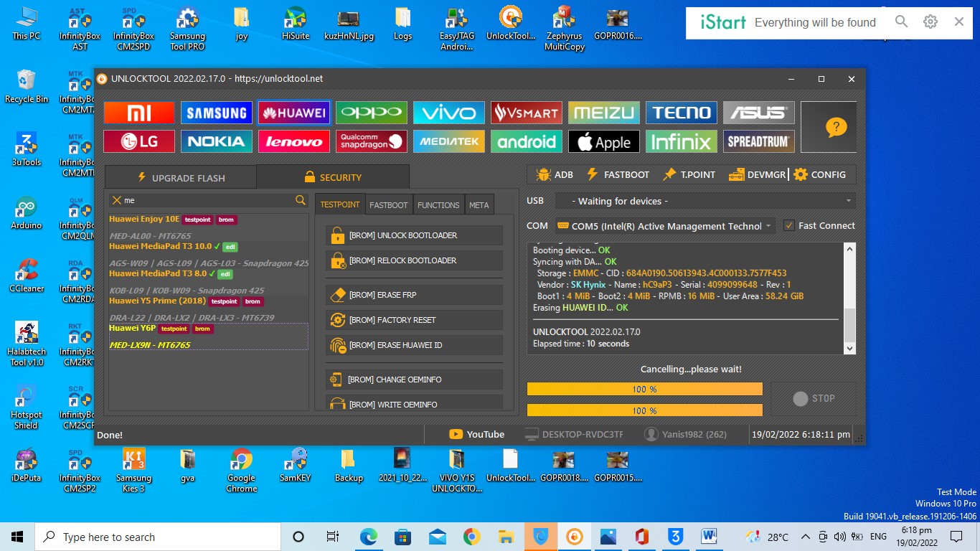The image size is (980, 551).
Task: Click [BROM] UNLOCK BOOTLOADER button
Action: pos(414,235)
